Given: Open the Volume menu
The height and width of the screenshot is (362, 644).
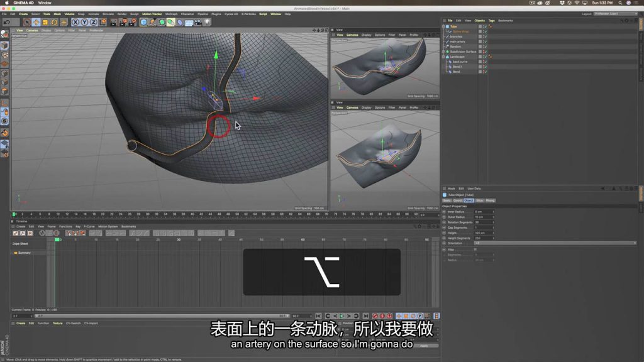Looking at the screenshot, I should (x=69, y=14).
